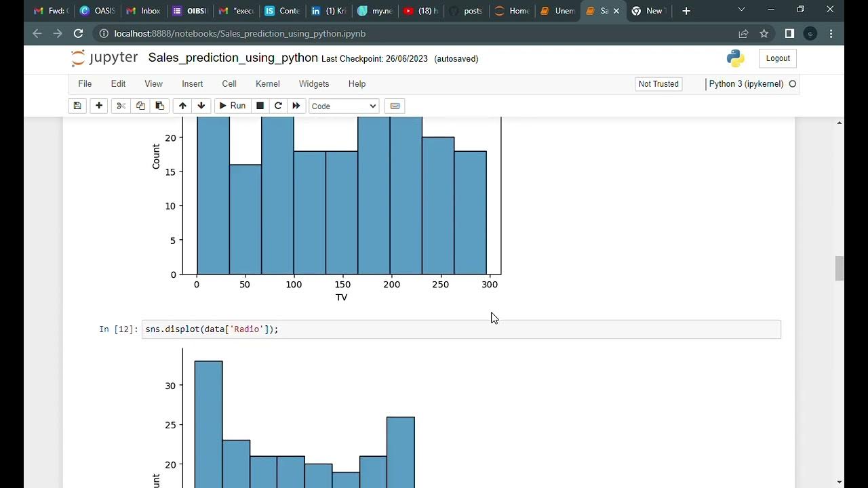Interrupt the kernel stop icon

coord(260,106)
